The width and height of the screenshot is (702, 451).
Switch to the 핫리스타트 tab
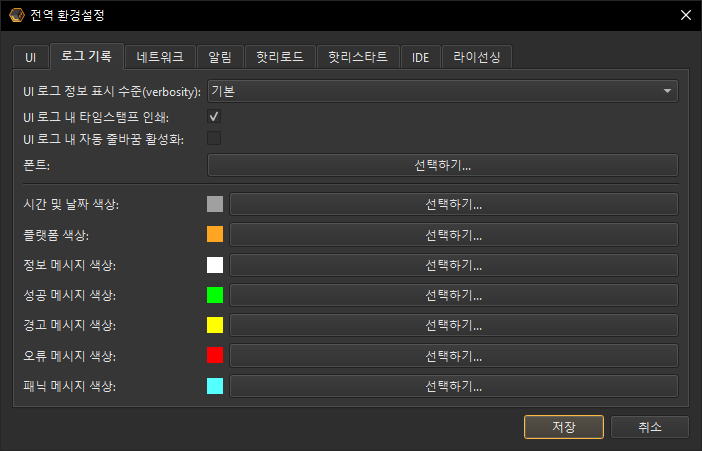[358, 57]
